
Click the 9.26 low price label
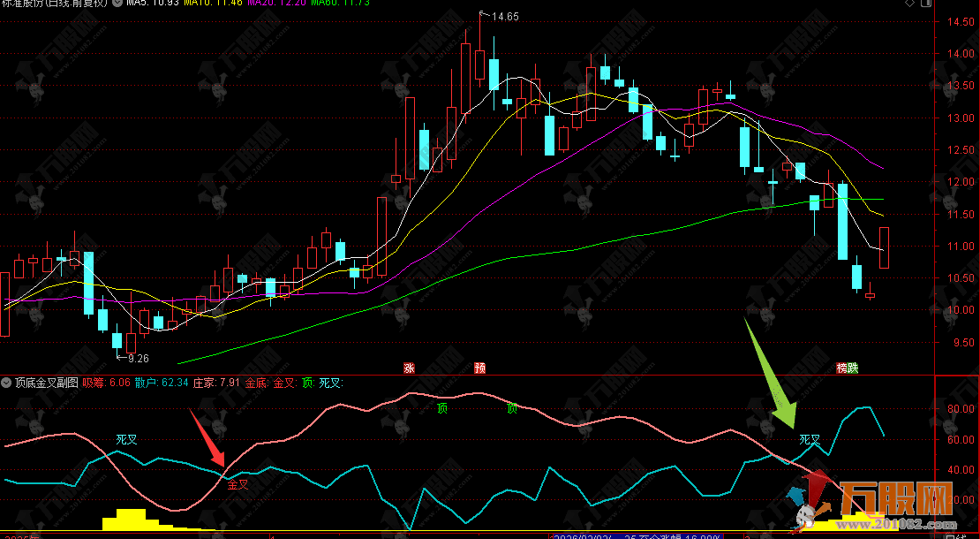tap(138, 358)
